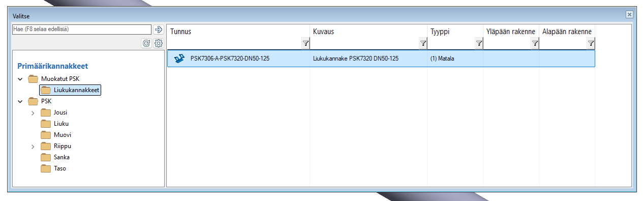
Task: Click the Liuku folder icon
Action: [x=46, y=124]
